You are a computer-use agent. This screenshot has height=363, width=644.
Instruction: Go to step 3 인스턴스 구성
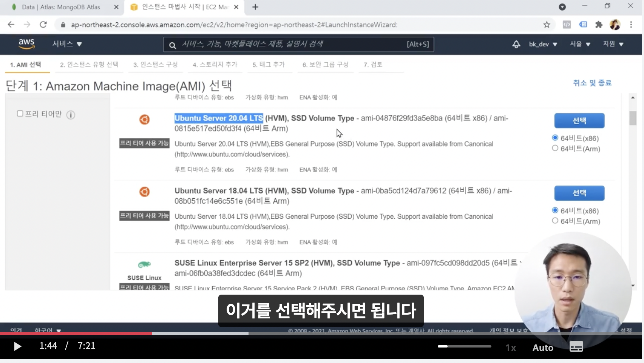coord(156,65)
